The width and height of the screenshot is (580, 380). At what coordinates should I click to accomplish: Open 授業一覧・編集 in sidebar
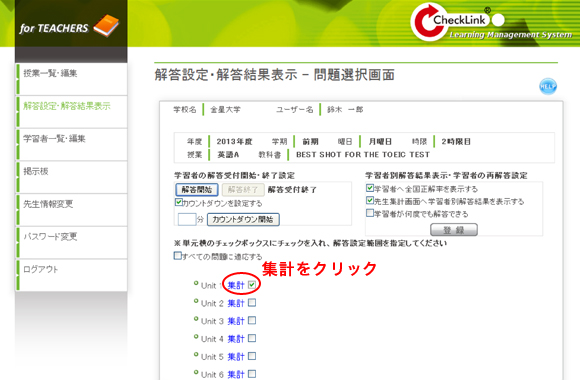coord(50,73)
